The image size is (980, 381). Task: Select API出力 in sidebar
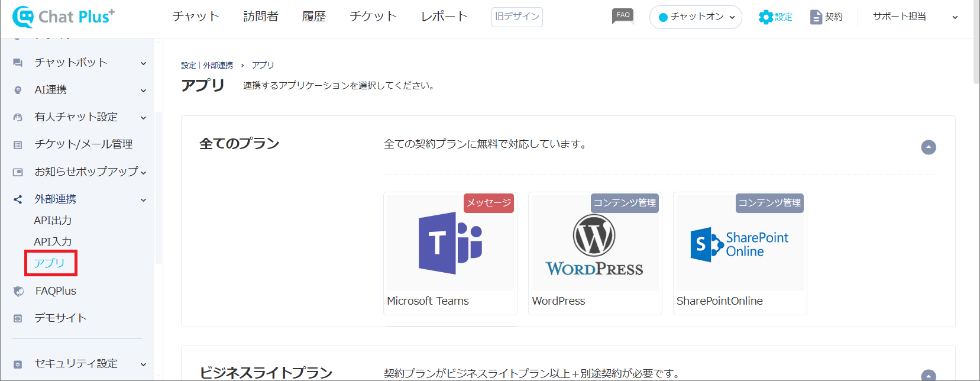(x=53, y=221)
